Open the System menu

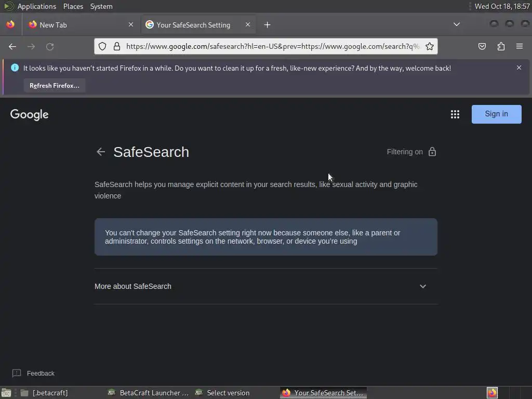coord(101,6)
